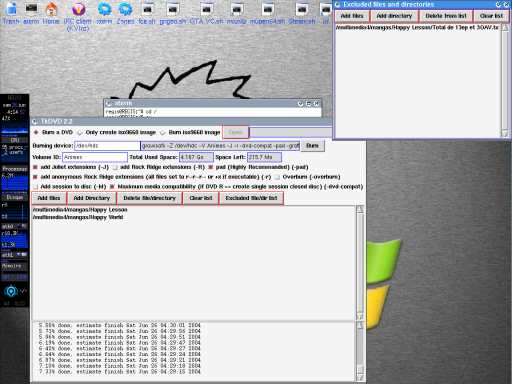
Task: Select Only create iso9660 image option
Action: pyautogui.click(x=80, y=133)
